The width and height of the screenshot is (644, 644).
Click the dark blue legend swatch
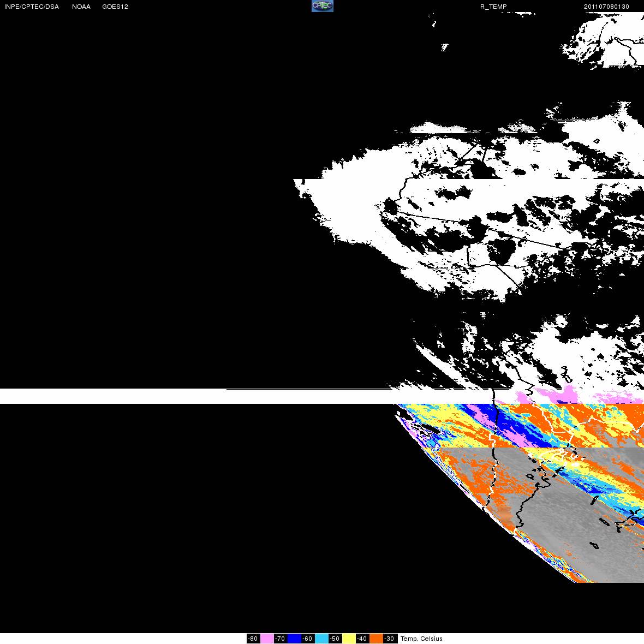(x=295, y=639)
